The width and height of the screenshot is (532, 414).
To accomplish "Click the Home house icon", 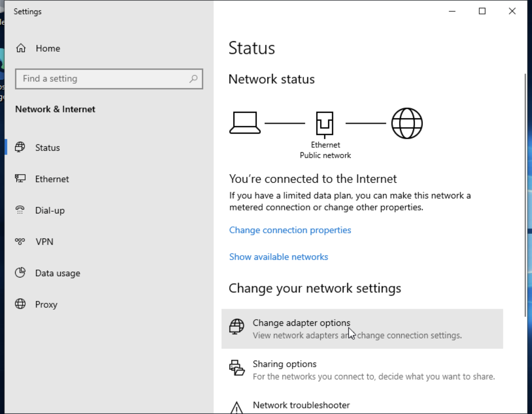I will [x=21, y=48].
